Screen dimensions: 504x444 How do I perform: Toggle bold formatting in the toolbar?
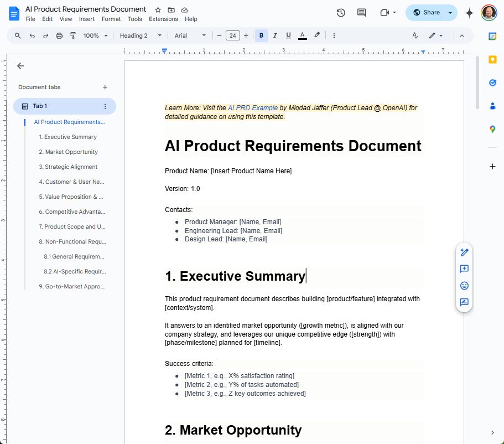coord(261,35)
